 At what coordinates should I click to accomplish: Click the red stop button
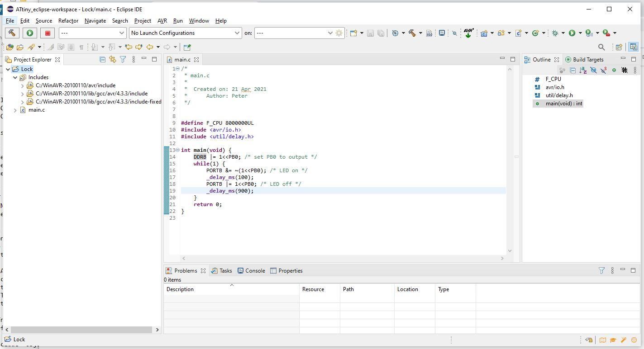(x=47, y=33)
